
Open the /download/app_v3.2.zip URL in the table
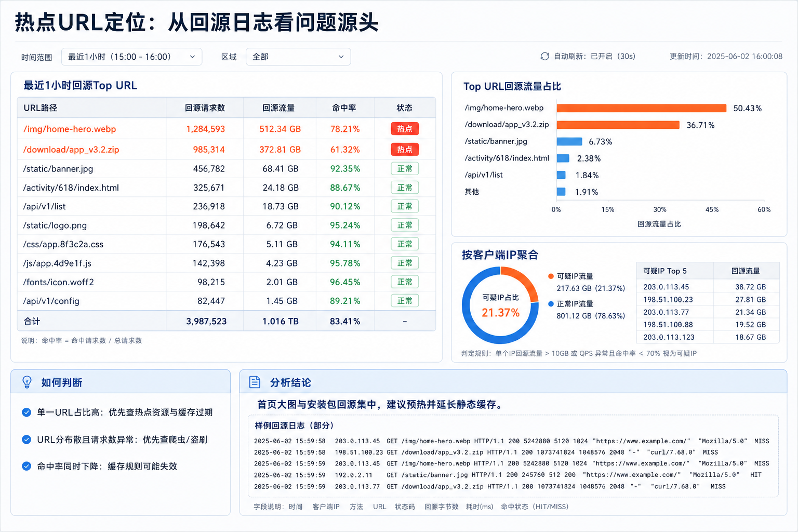tap(71, 150)
